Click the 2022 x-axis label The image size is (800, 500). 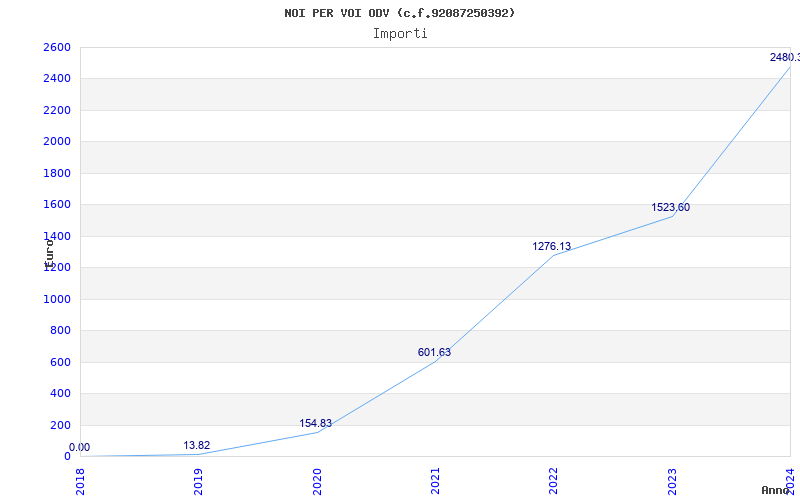pos(553,480)
